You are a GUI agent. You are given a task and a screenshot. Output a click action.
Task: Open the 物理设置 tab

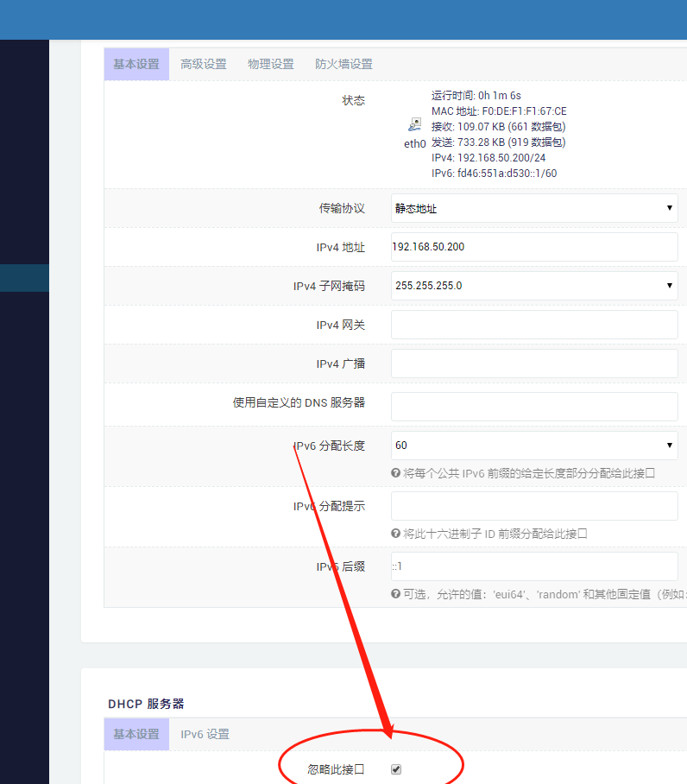point(271,64)
